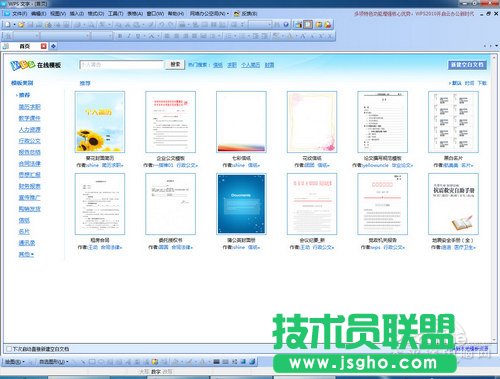Image resolution: width=500 pixels, height=379 pixels.
Task: Open the 企业公文模板 template thumbnail
Action: (x=170, y=122)
